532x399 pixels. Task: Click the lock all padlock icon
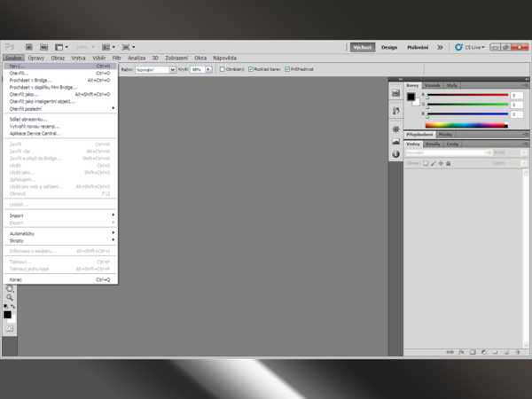tap(449, 163)
